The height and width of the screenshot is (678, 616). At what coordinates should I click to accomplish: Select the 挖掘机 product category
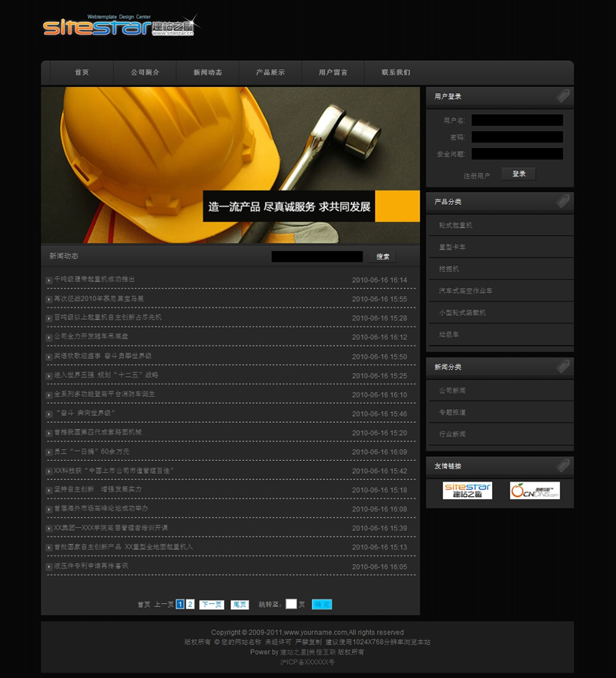(449, 269)
